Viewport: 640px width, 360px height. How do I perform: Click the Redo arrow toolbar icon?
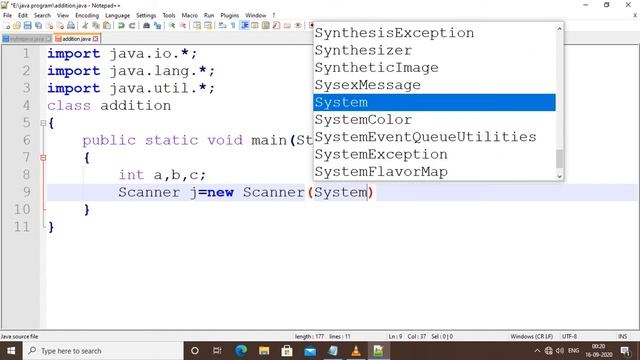pos(132,25)
